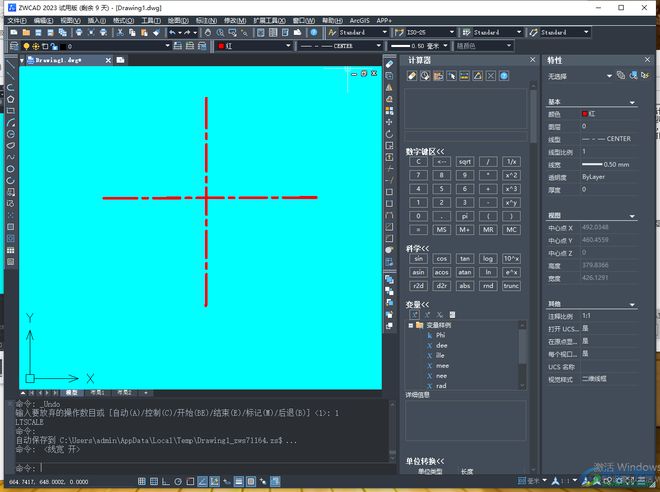
Task: Toggle Ortho mode in status bar
Action: 166,481
